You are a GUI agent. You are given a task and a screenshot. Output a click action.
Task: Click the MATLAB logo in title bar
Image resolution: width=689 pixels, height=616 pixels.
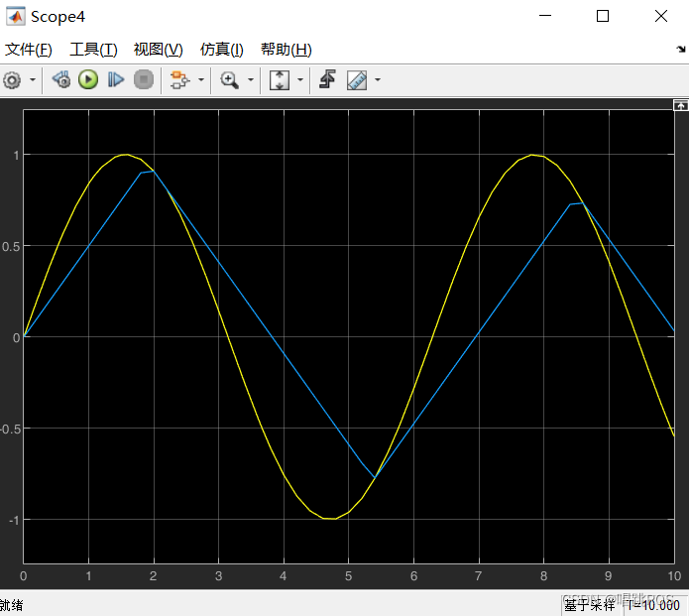click(16, 16)
